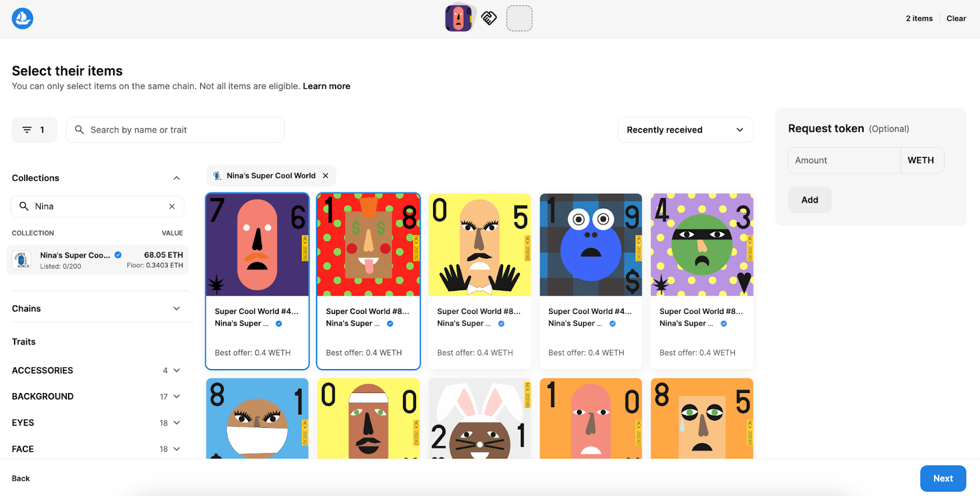Open the Learn more link

(326, 86)
